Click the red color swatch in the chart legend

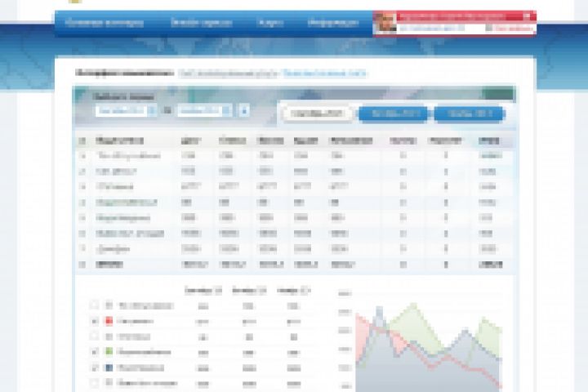click(x=109, y=321)
